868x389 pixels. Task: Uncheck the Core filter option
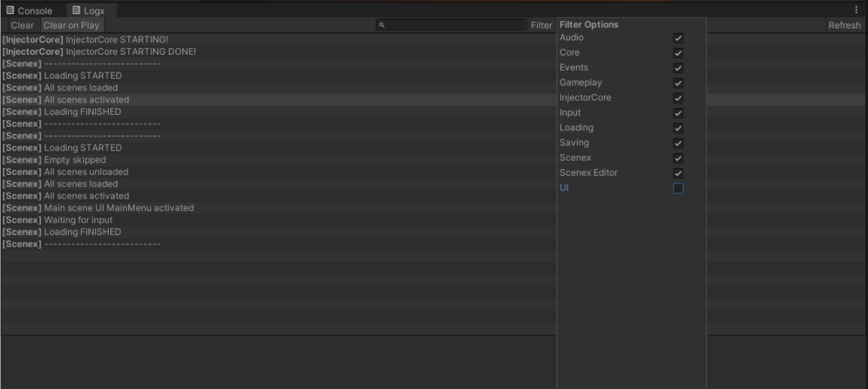[x=678, y=53]
